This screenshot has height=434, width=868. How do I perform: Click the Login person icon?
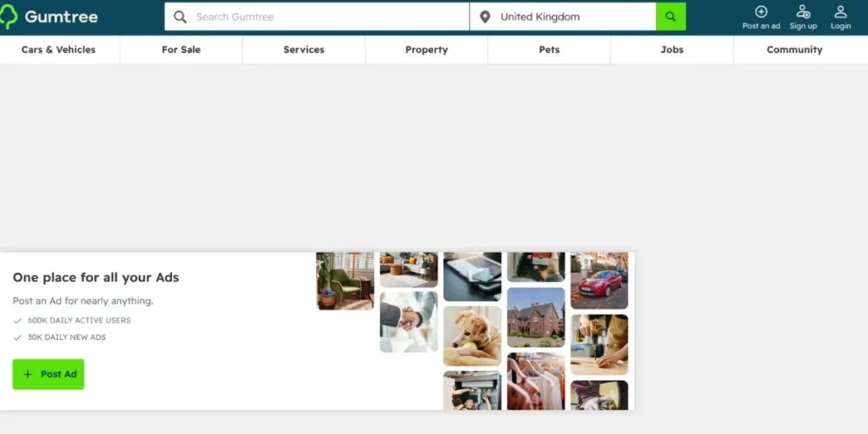pos(840,12)
